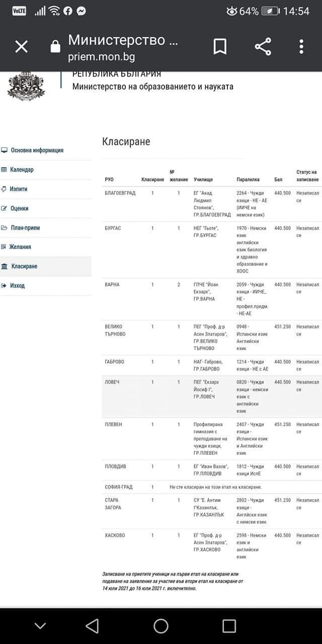This screenshot has height=644, width=322.
Task: Tap the share icon
Action: (263, 47)
